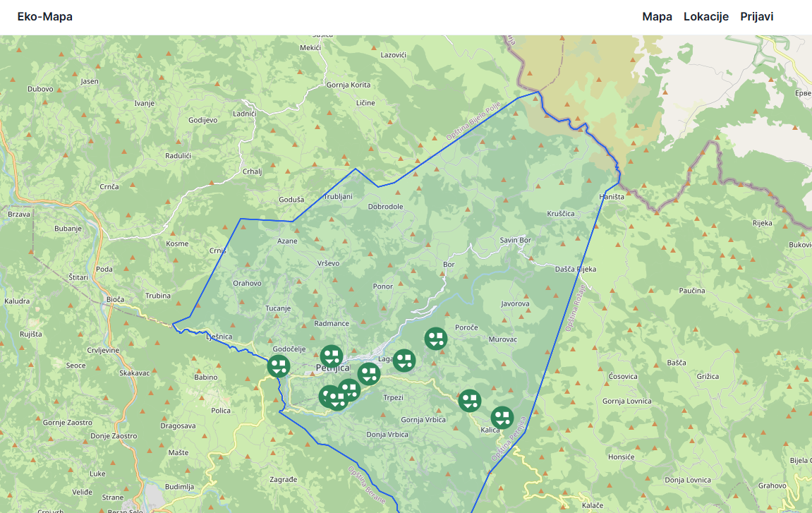Open the green marker just above Kalica

pyautogui.click(x=502, y=418)
